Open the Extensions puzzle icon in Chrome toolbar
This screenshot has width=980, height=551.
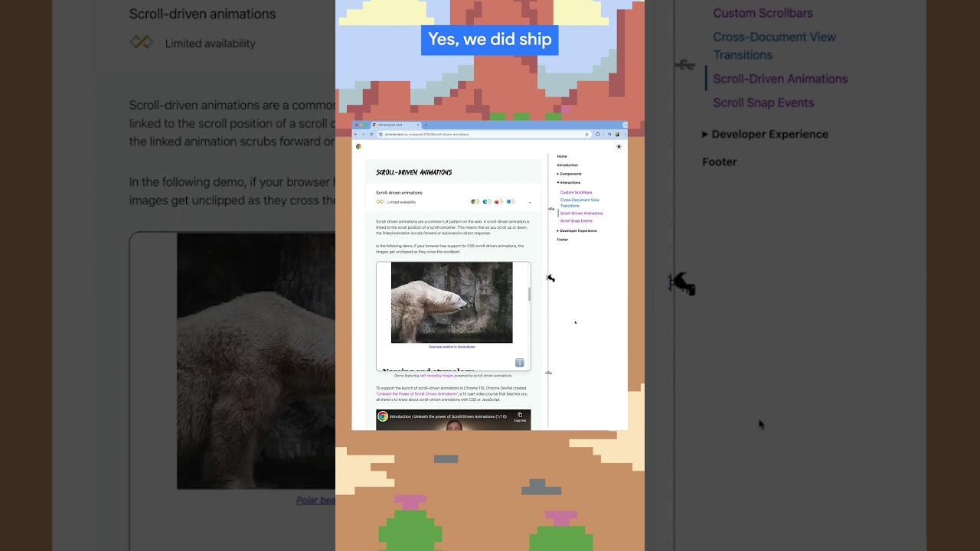[598, 134]
